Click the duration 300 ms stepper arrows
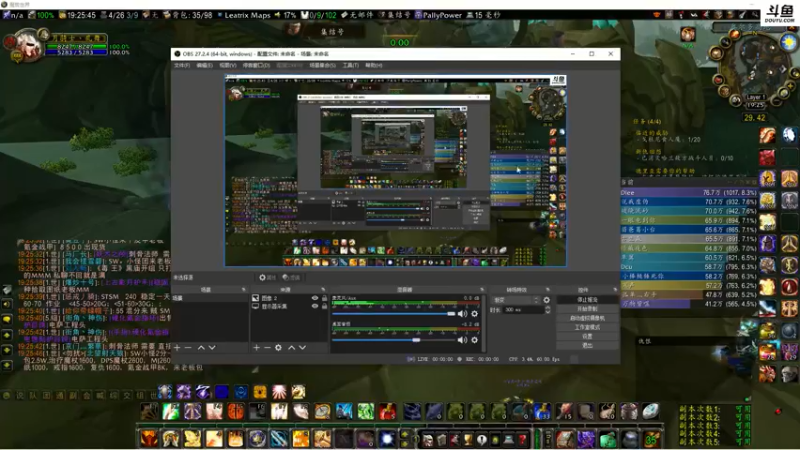This screenshot has height=450, width=800. click(547, 310)
